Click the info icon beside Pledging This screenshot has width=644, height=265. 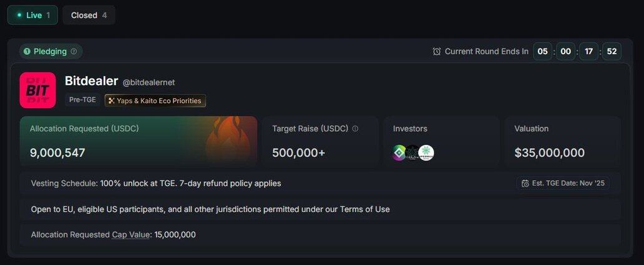74,51
